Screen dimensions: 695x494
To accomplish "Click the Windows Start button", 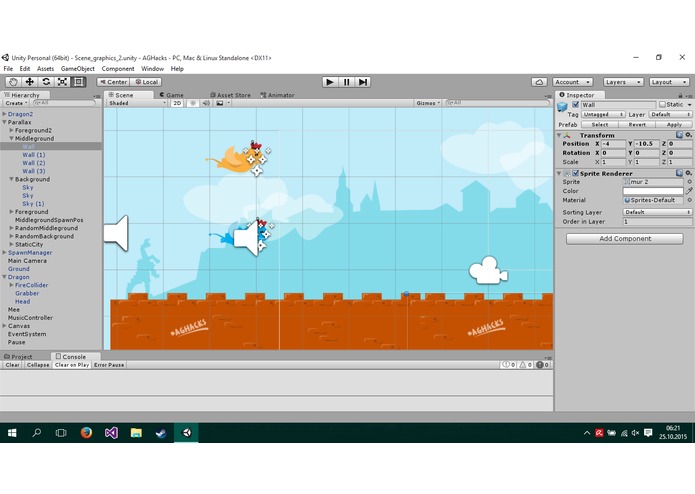I will 12,433.
